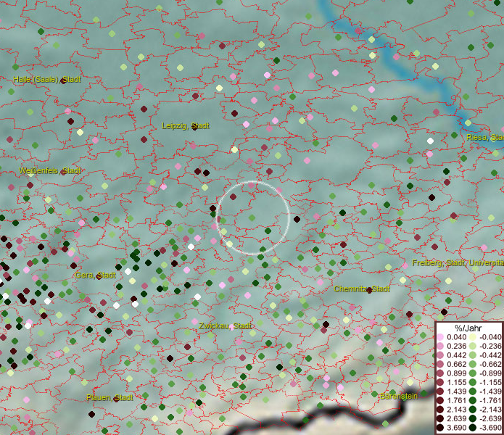The image size is (504, 435).
Task: Click green data point centered in white circle
Action: tap(252, 217)
